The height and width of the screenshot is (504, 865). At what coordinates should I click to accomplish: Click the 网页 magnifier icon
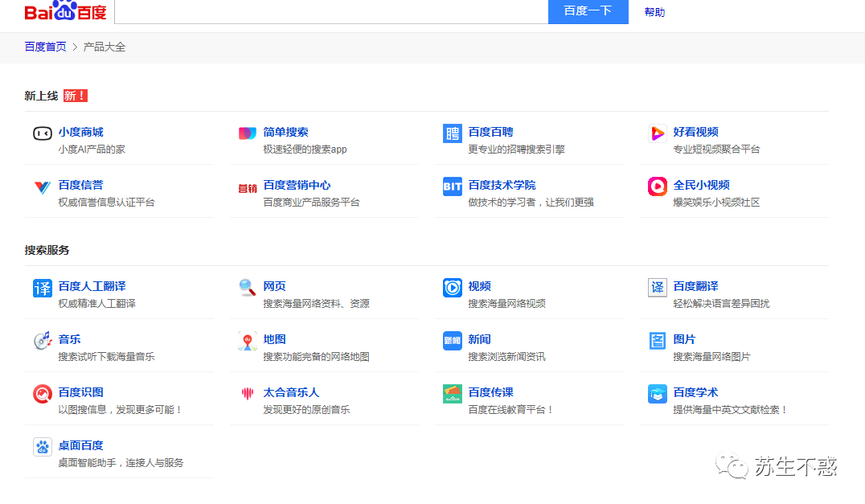[x=247, y=288]
